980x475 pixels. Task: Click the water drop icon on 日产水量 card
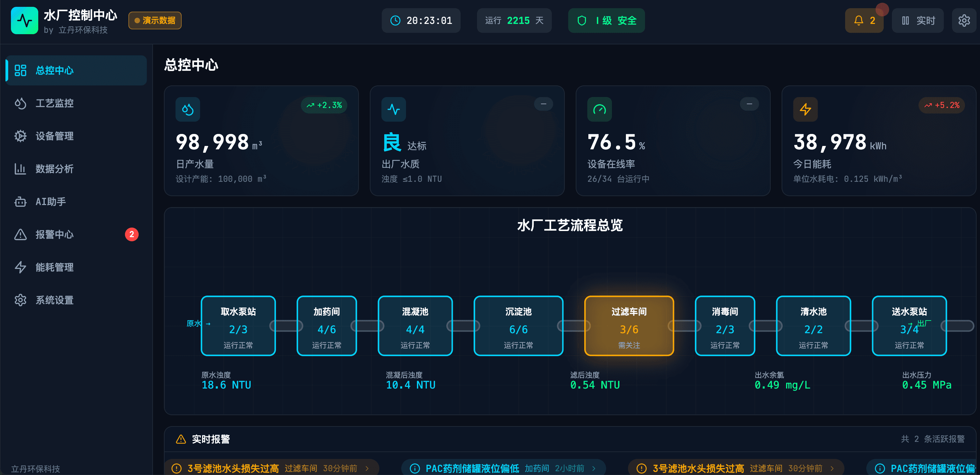pyautogui.click(x=187, y=109)
